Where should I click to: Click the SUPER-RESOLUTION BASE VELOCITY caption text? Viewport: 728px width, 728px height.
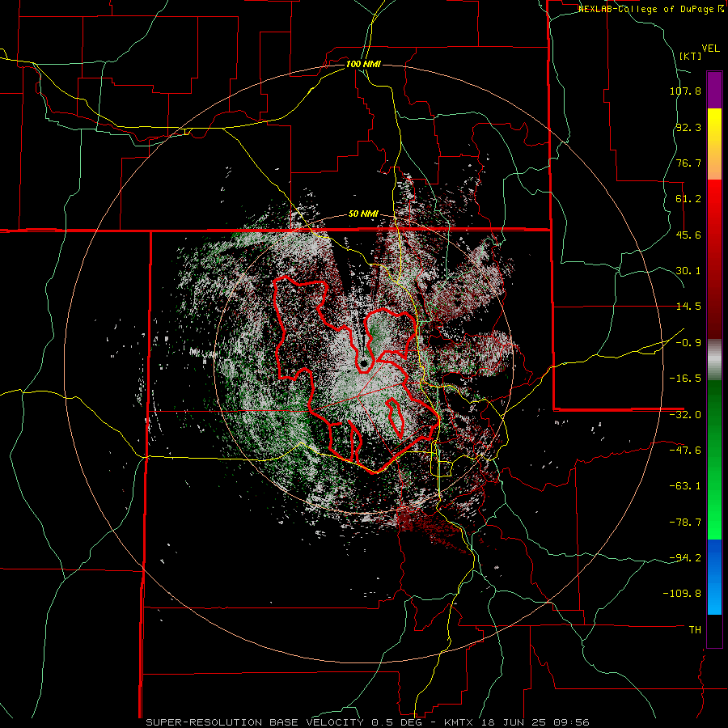pos(255,722)
